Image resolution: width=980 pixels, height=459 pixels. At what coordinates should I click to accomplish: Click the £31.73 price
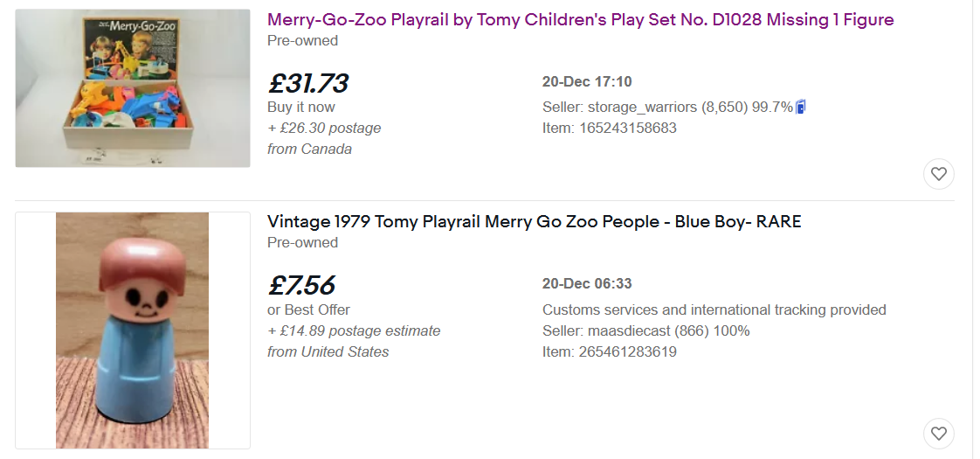[x=307, y=83]
